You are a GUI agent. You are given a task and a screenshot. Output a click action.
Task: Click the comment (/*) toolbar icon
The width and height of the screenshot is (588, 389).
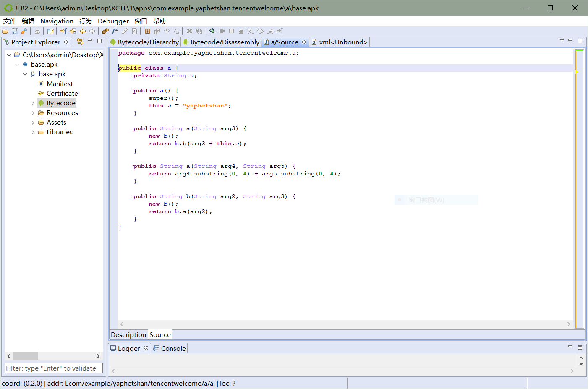pyautogui.click(x=115, y=31)
